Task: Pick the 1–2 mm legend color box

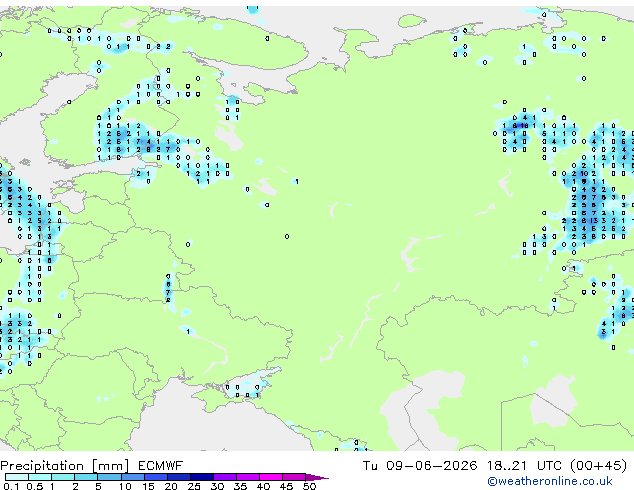Action: click(x=63, y=477)
